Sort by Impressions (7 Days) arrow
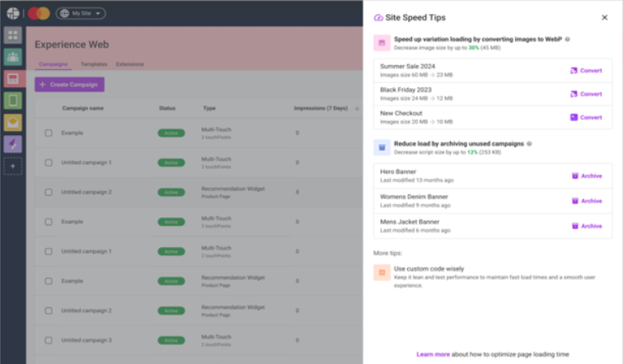 357,108
